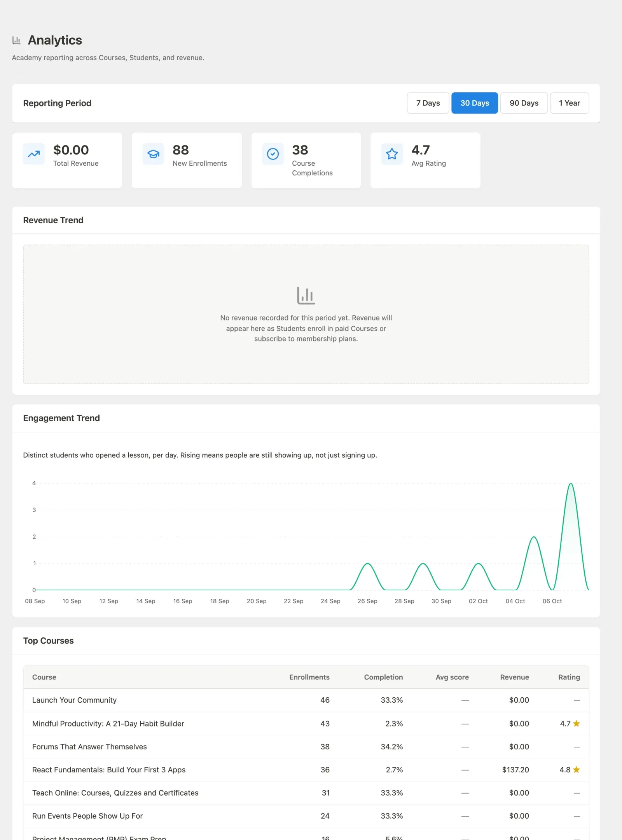
Task: Click the Avg Rating star icon
Action: pos(392,154)
